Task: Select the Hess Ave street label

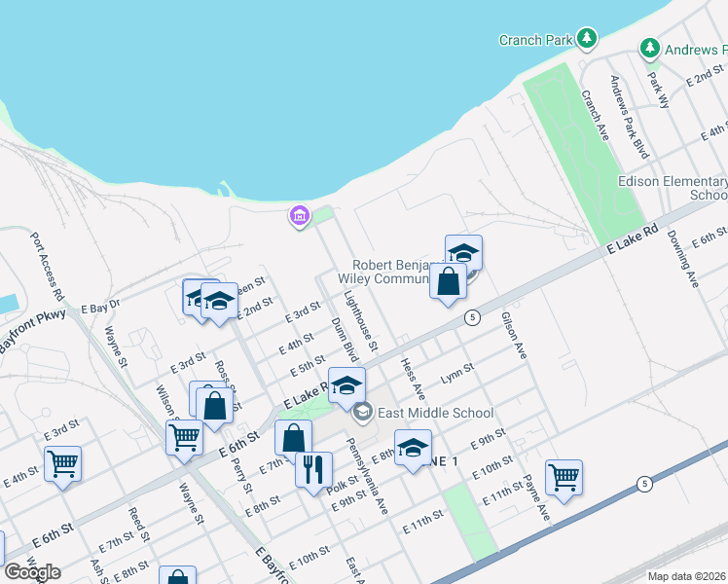Action: 413,380
